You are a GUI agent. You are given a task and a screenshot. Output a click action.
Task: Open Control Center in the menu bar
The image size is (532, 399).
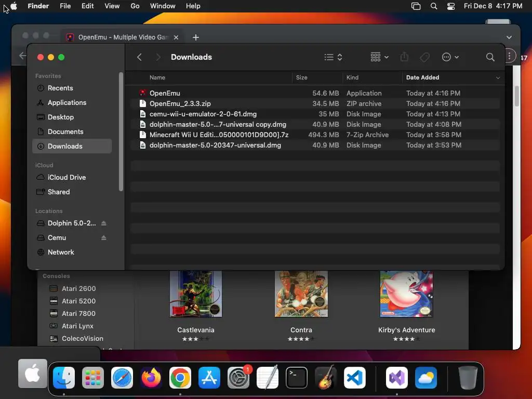point(451,6)
